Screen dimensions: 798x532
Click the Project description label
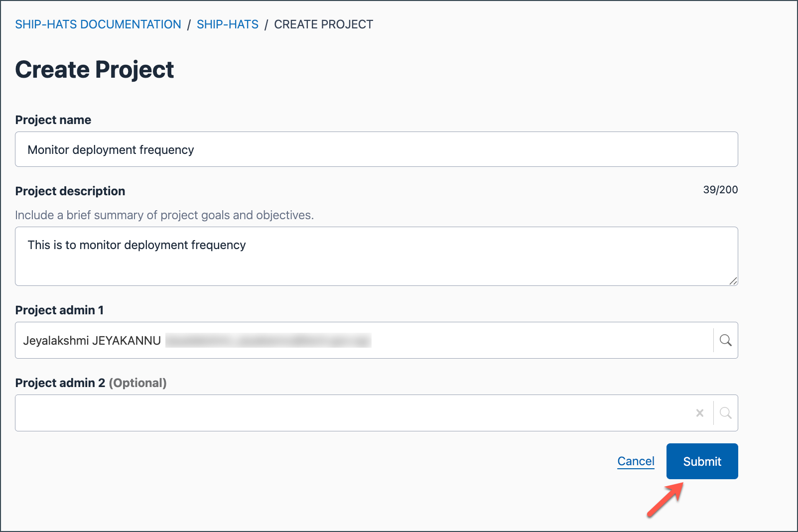[x=70, y=191]
